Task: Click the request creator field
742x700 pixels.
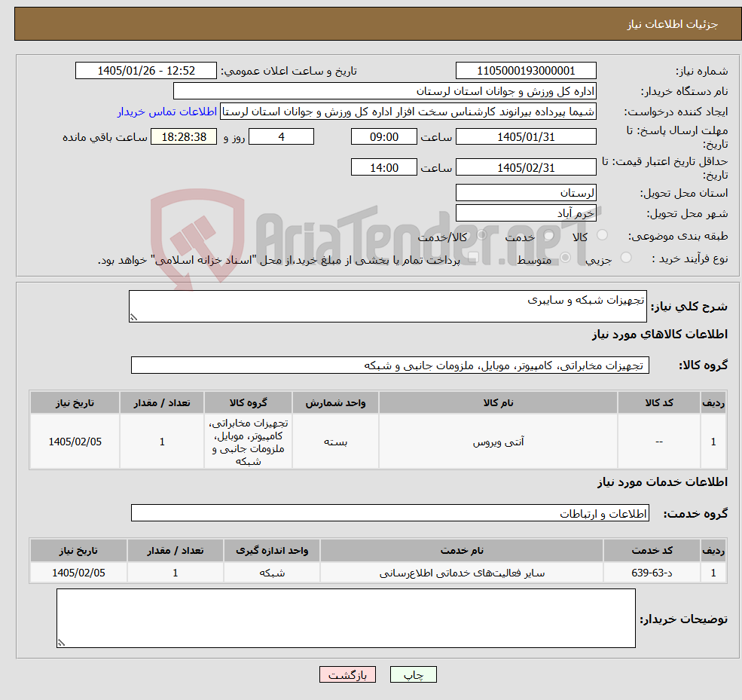Action: (408, 112)
